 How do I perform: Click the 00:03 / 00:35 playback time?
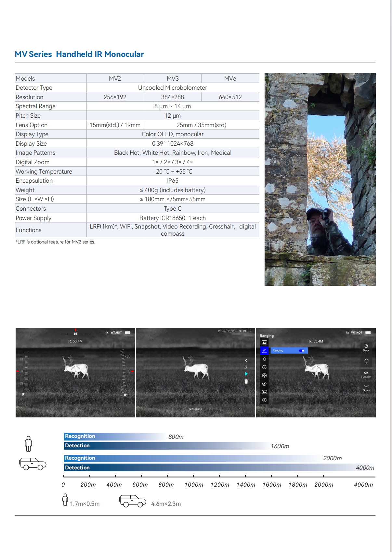pos(195,409)
